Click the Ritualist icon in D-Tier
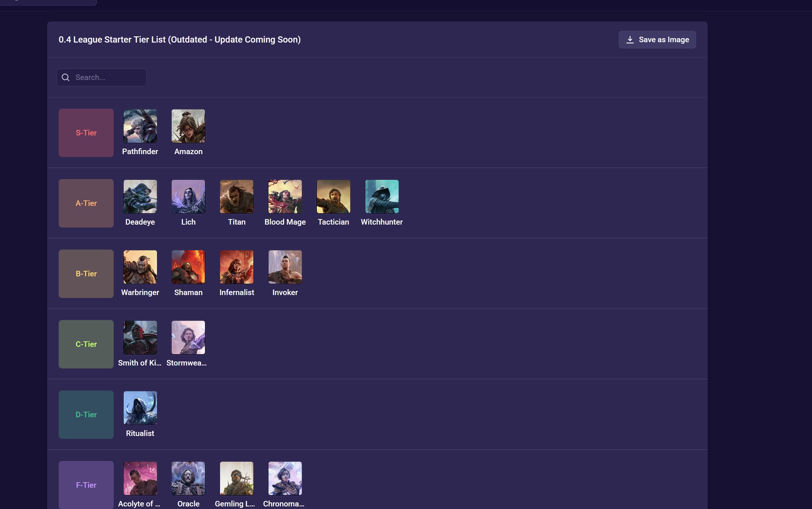Viewport: 812px width, 509px height. coord(140,408)
